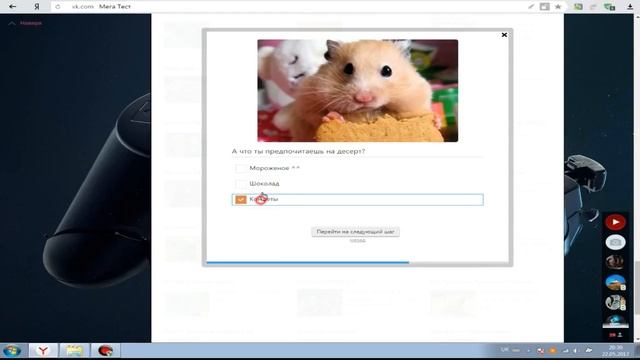Close the quiz dialog with X
Image resolution: width=640 pixels, height=360 pixels.
click(x=504, y=35)
